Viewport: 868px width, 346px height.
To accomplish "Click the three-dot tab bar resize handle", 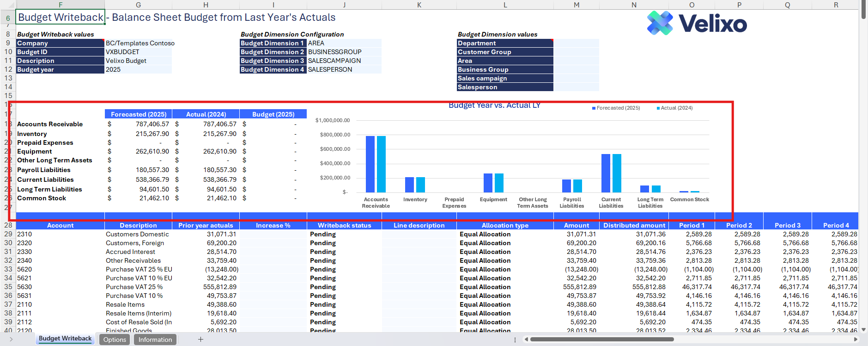I will (515, 340).
